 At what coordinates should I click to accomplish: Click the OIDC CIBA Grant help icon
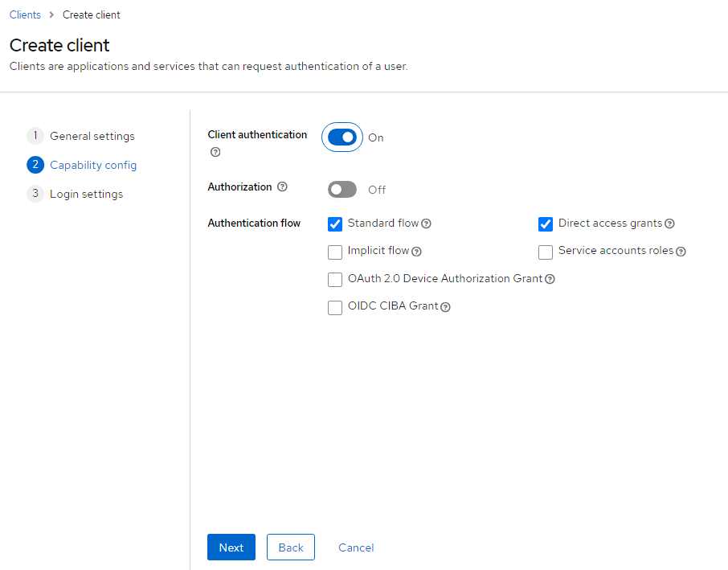pyautogui.click(x=445, y=307)
